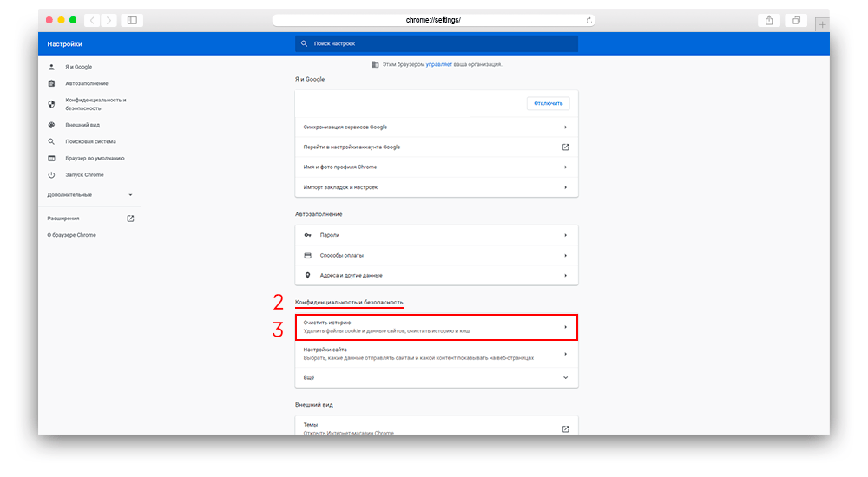Click the Темы row text
Viewport: 868px width, 477px height.
349,428
